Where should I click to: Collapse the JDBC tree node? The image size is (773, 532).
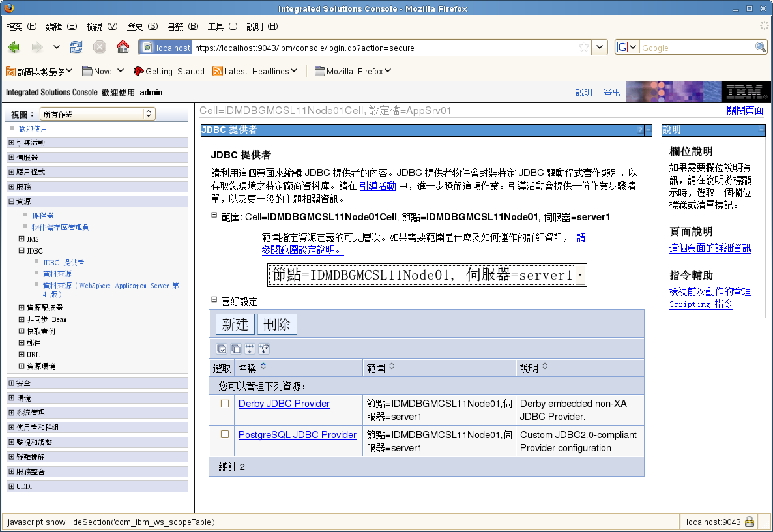coord(22,250)
